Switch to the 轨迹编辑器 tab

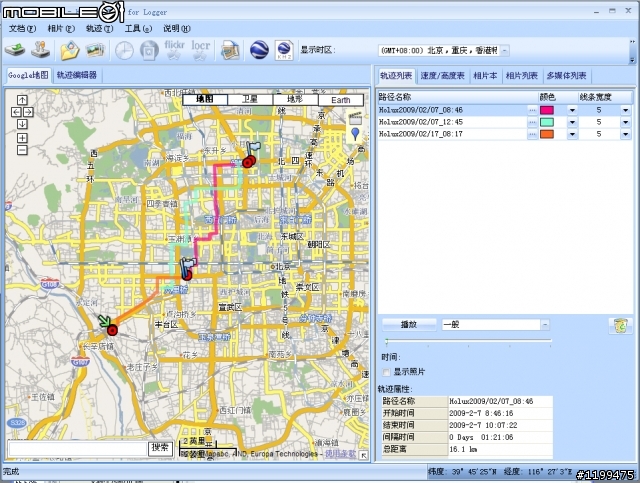coord(77,75)
